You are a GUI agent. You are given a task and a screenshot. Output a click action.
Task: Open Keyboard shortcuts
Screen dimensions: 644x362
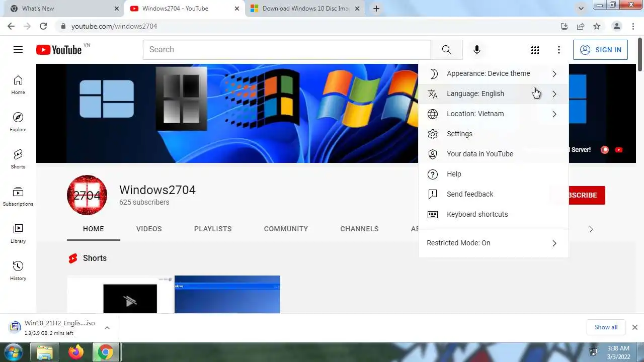pos(493,214)
